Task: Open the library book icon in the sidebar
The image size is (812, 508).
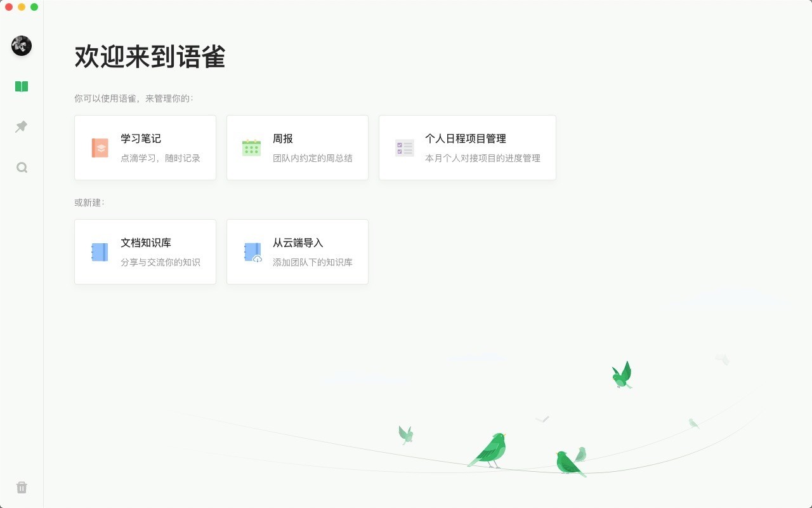Action: (x=22, y=86)
